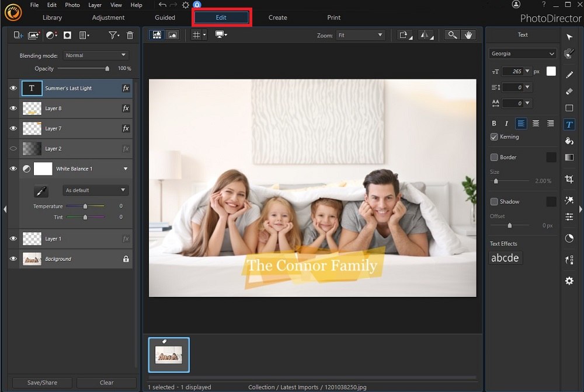Delete layer using the trash icon
Viewport: 584px width, 392px height.
coord(130,36)
